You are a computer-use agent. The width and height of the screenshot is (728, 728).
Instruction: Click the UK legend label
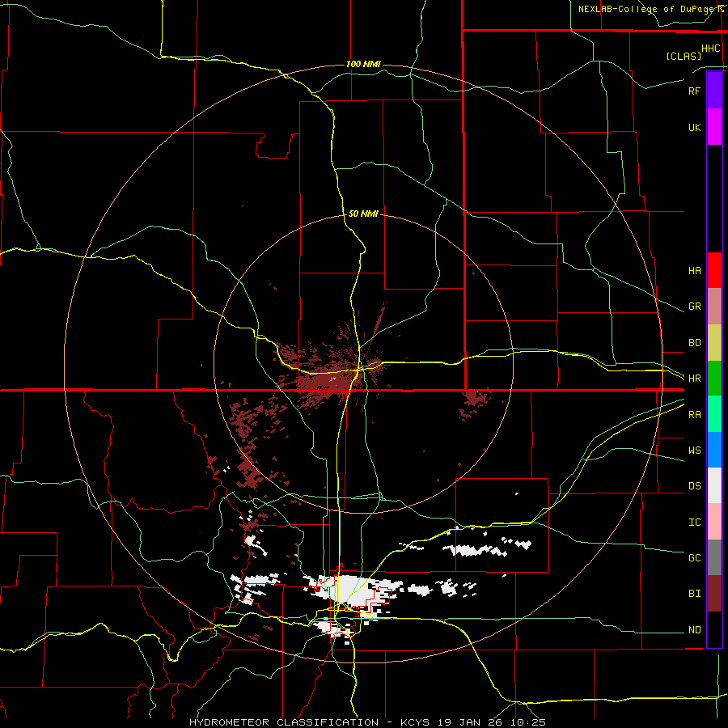tap(694, 127)
